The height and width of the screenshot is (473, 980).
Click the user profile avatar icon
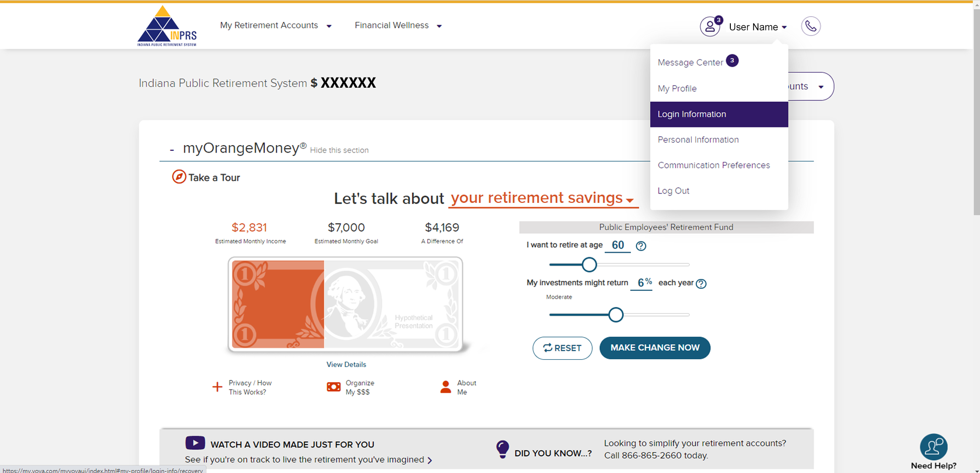click(x=710, y=27)
